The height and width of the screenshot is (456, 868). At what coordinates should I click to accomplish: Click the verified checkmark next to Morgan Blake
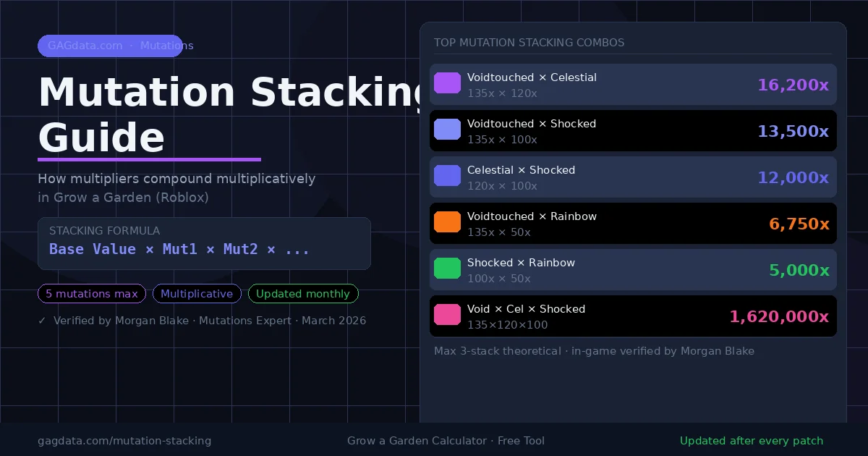[42, 320]
